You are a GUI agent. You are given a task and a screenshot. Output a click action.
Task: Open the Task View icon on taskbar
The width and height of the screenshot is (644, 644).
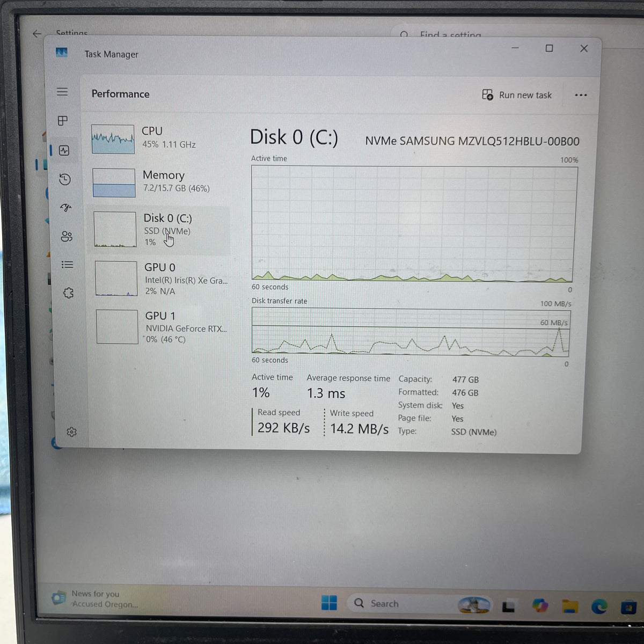click(x=508, y=606)
